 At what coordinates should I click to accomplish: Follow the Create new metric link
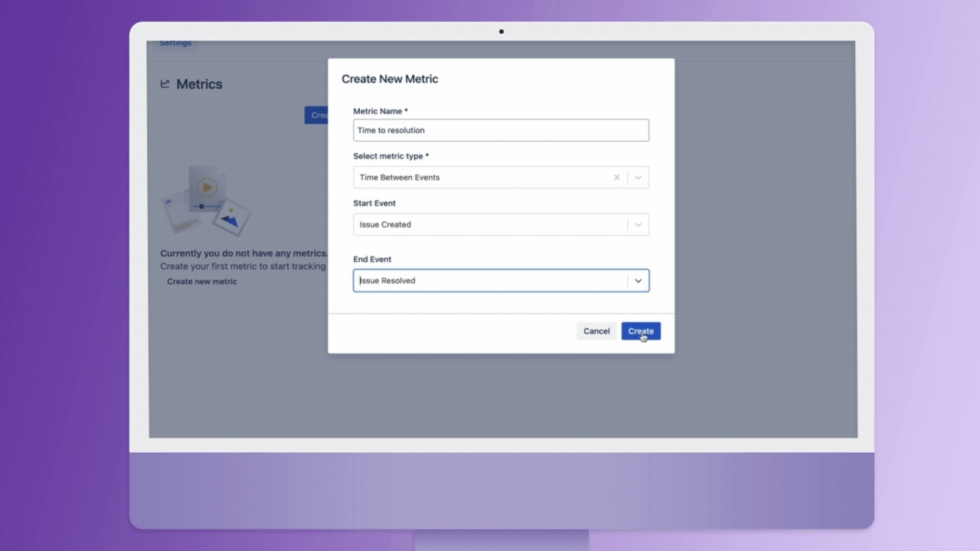coord(202,282)
